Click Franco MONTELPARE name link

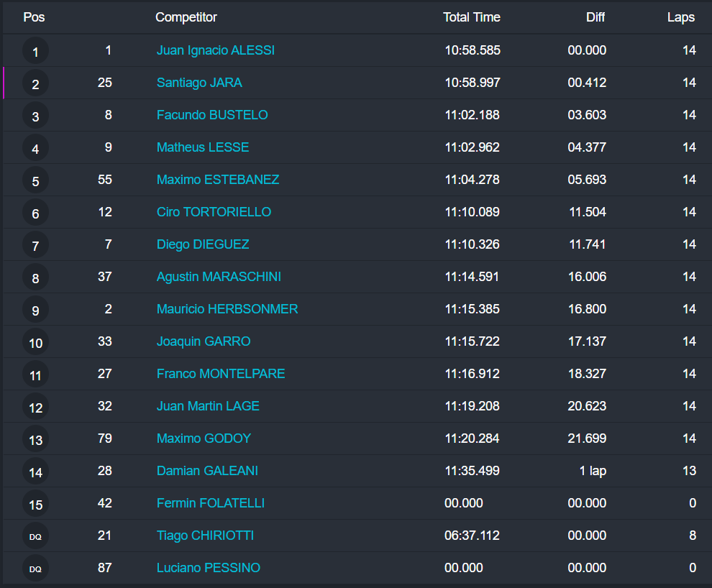[x=221, y=374]
